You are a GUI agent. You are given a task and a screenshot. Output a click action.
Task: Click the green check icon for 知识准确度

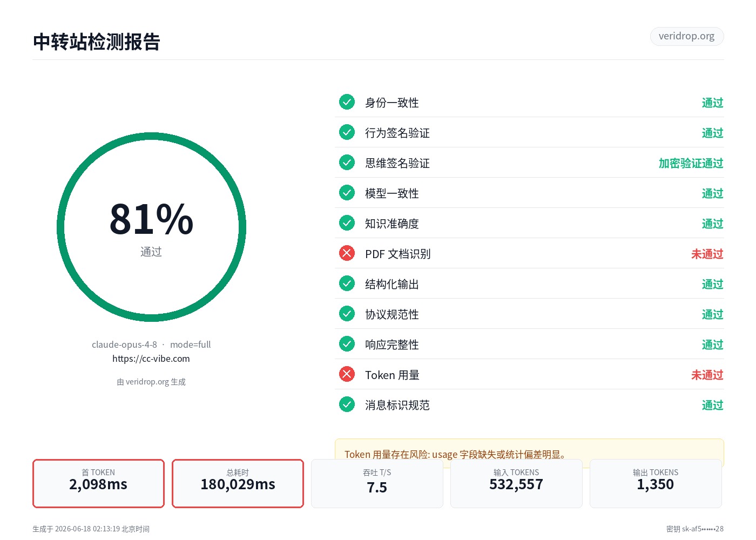(347, 223)
